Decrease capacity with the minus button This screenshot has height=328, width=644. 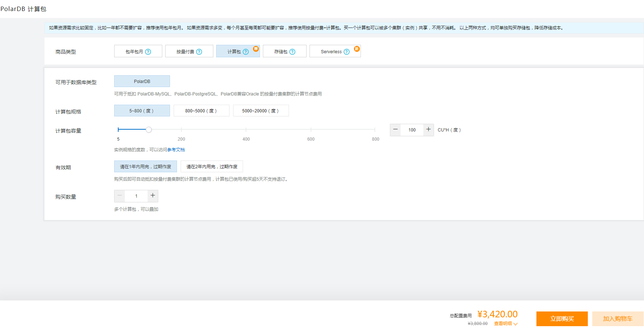click(x=395, y=130)
